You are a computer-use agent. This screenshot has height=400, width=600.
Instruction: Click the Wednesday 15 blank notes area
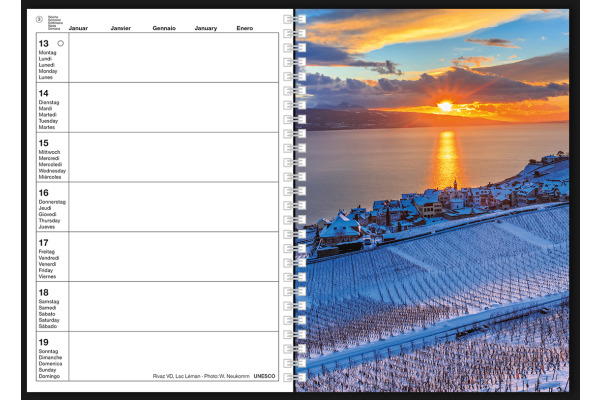173,157
